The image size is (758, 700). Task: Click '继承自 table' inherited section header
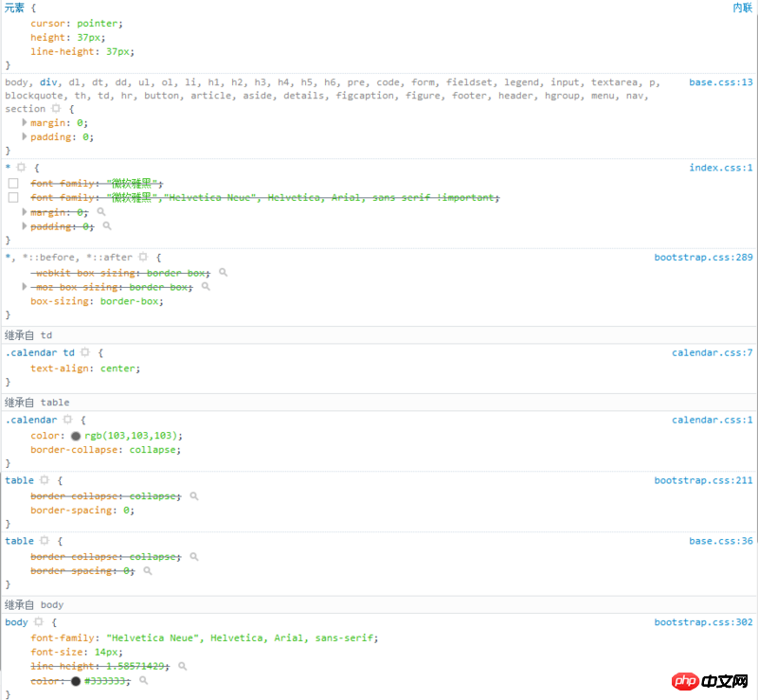pos(37,403)
